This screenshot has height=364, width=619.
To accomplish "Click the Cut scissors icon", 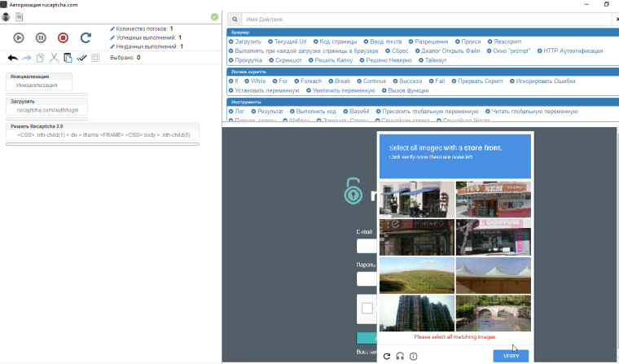I will click(54, 58).
